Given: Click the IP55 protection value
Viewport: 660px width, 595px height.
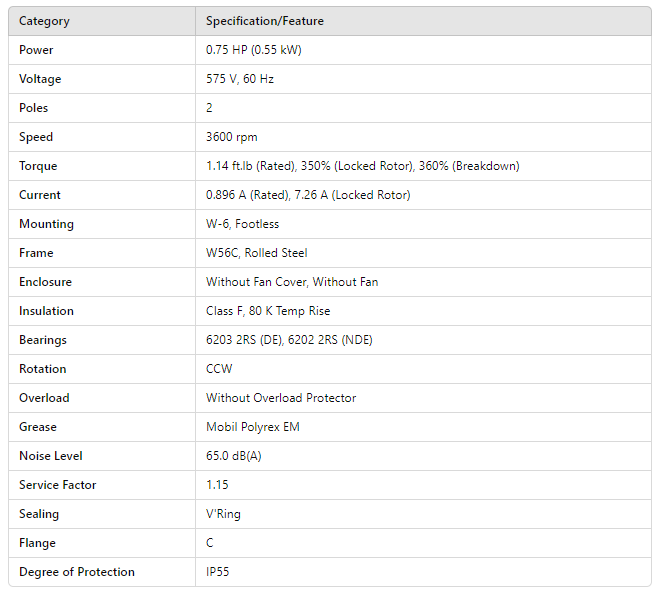Looking at the screenshot, I should tap(219, 572).
